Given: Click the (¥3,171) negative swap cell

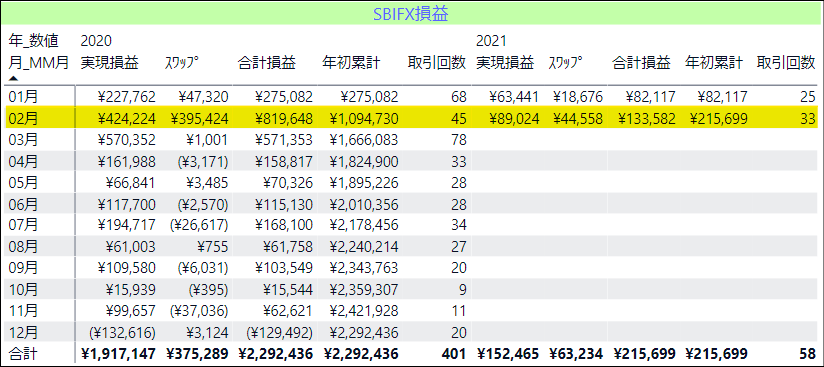Looking at the screenshot, I should 203,162.
